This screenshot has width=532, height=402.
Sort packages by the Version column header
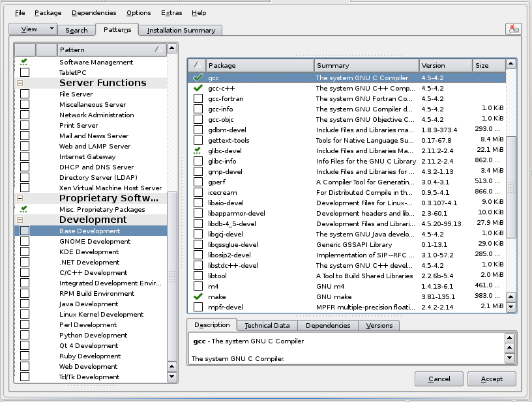coord(446,65)
